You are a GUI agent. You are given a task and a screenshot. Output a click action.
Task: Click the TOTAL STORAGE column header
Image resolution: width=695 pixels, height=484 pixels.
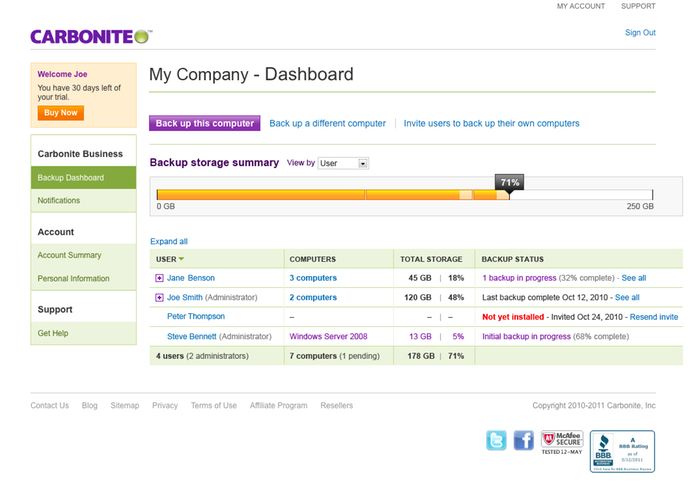(431, 259)
